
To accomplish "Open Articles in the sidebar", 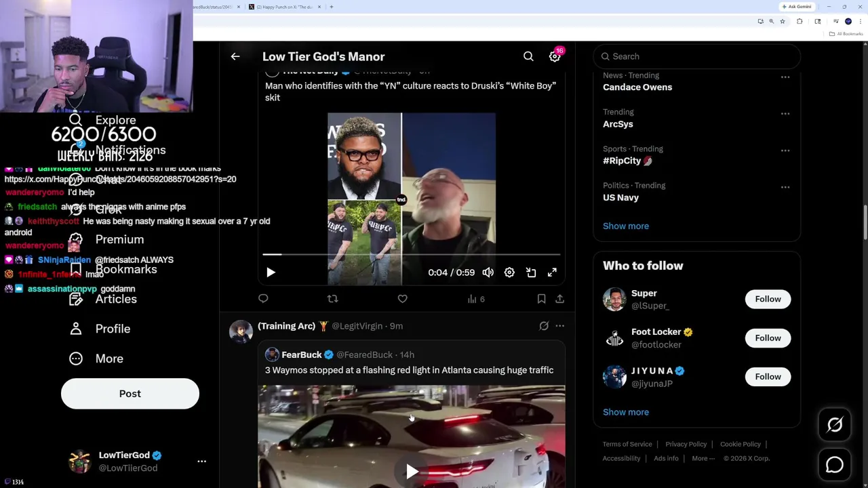I will 103,299.
